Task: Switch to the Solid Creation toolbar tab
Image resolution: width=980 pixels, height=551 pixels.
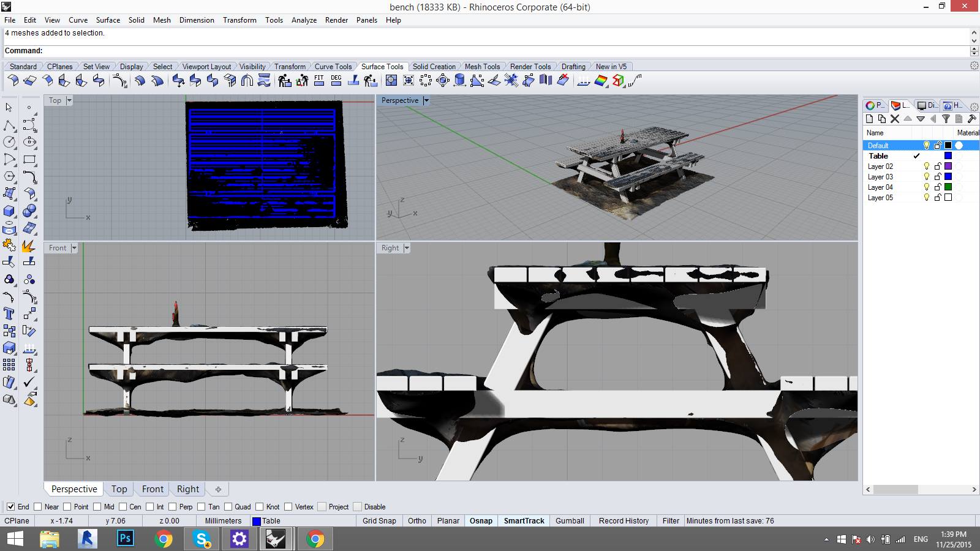Action: (434, 66)
